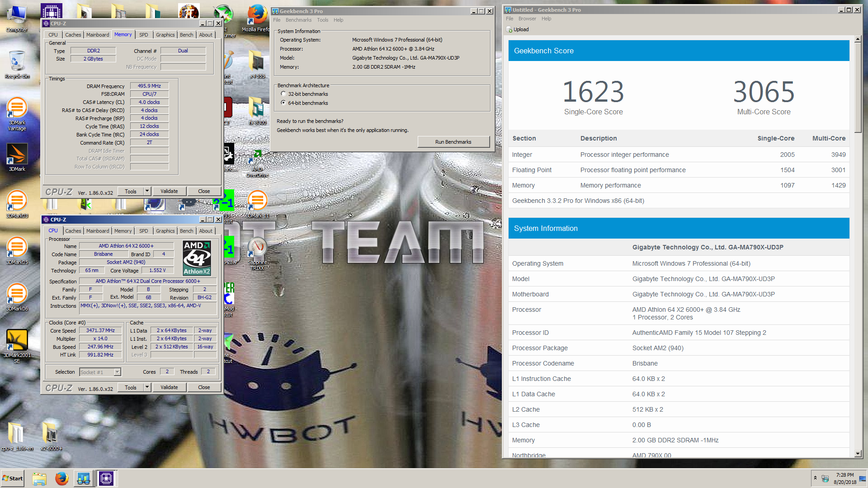Viewport: 868px width, 488px height.
Task: Launch 3DMark03 shortcut
Action: coord(17,204)
